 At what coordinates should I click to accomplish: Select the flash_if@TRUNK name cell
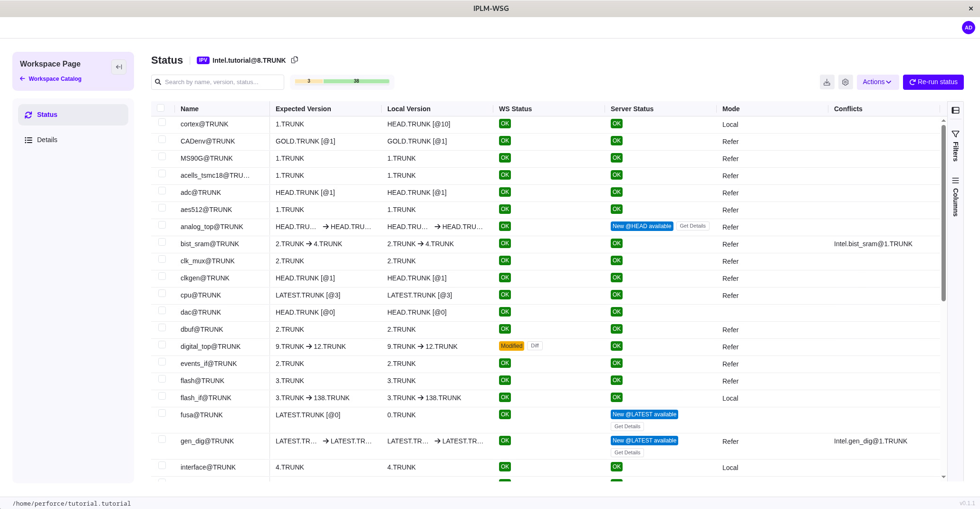click(x=206, y=398)
